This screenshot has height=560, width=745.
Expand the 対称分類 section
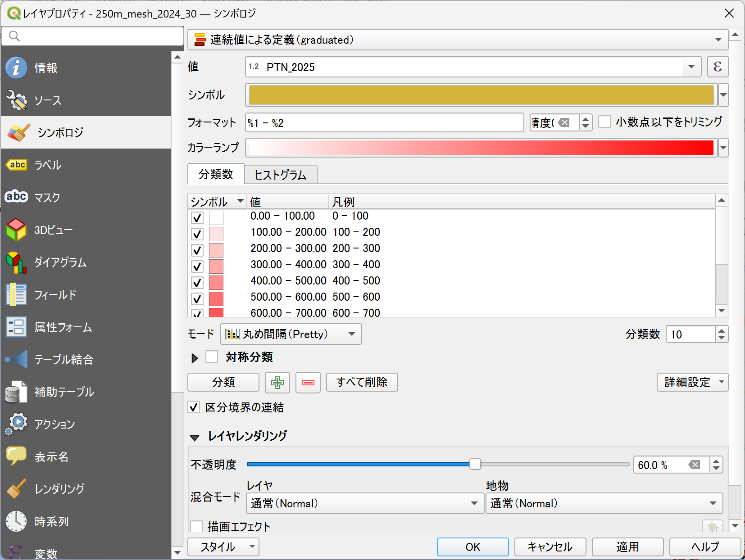[x=195, y=358]
